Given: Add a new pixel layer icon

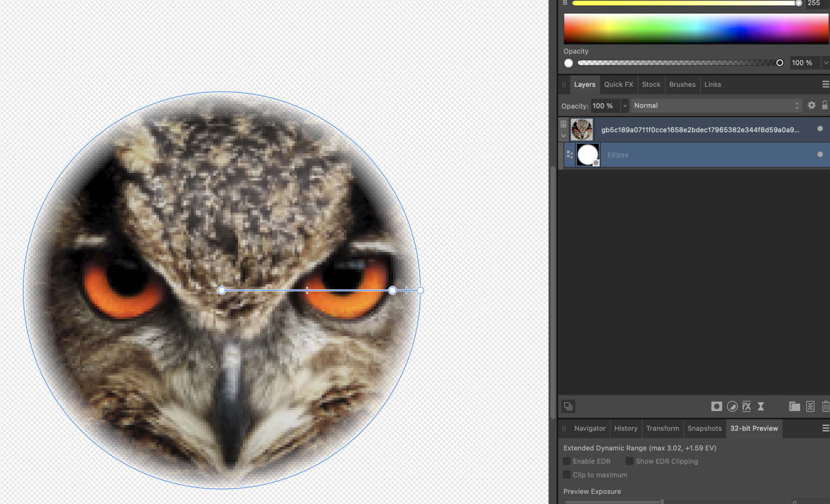Looking at the screenshot, I should [x=810, y=407].
